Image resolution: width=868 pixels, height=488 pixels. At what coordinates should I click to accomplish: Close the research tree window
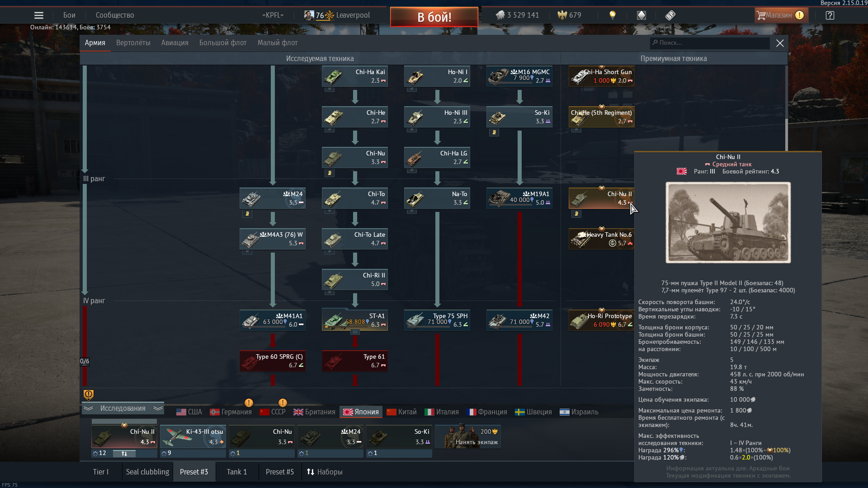(780, 43)
